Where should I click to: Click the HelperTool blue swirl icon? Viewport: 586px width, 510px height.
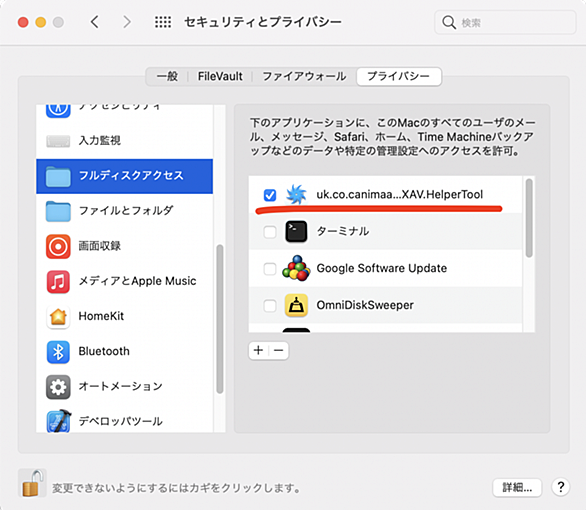point(296,195)
